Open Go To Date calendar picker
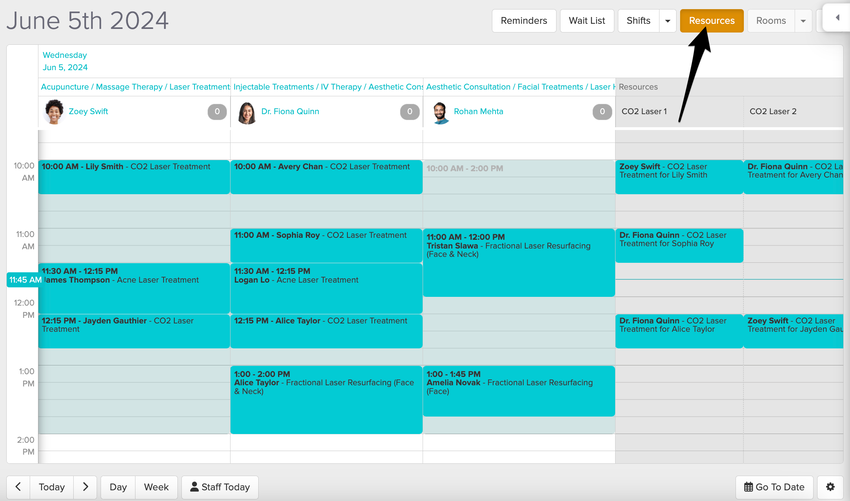This screenshot has width=850, height=501. 774,487
